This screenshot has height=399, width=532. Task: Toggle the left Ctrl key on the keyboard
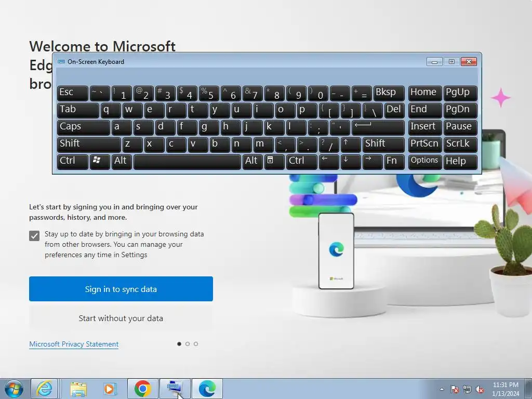73,162
